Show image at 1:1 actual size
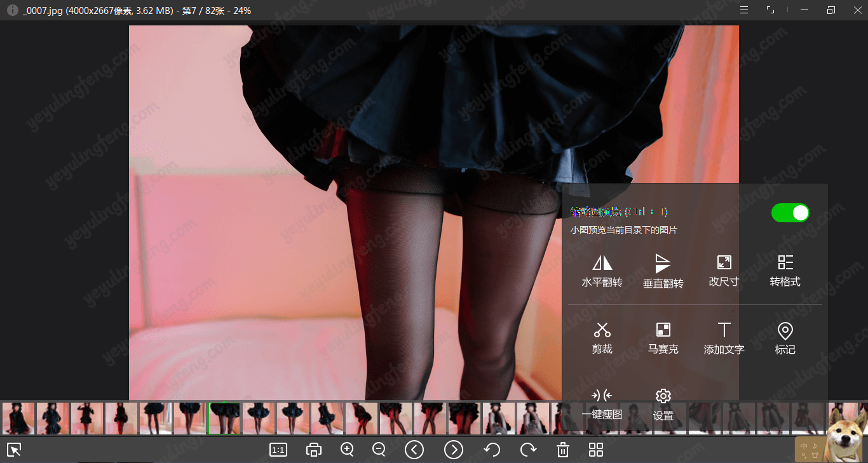This screenshot has height=463, width=868. point(278,450)
